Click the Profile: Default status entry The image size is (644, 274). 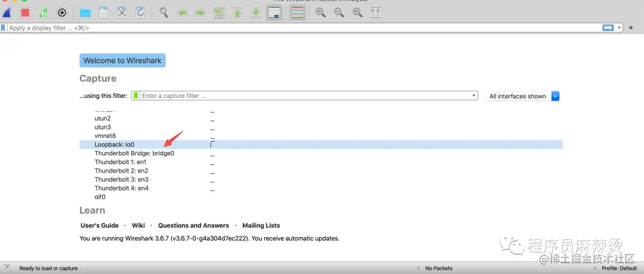(619, 268)
